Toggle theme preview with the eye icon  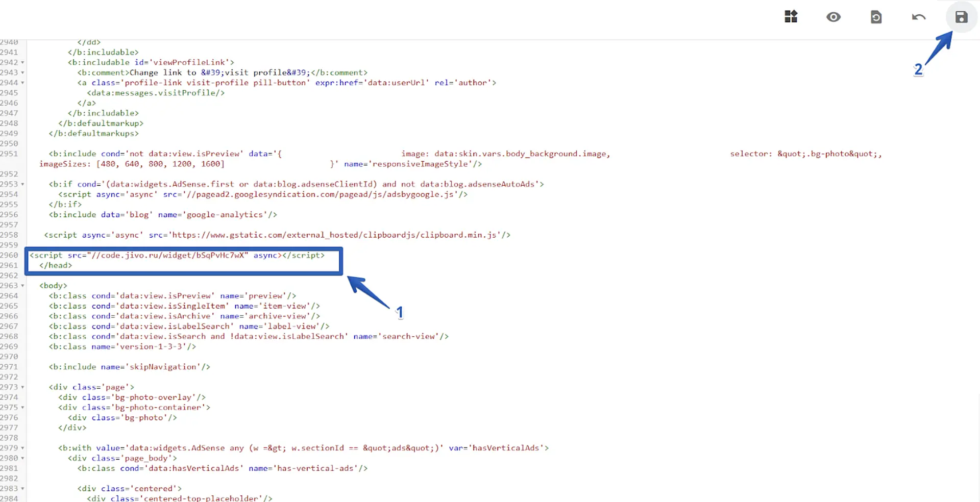pos(833,17)
